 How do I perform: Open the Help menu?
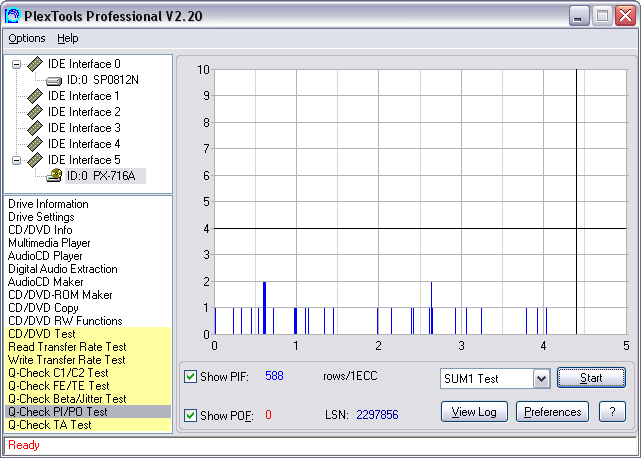pos(67,38)
